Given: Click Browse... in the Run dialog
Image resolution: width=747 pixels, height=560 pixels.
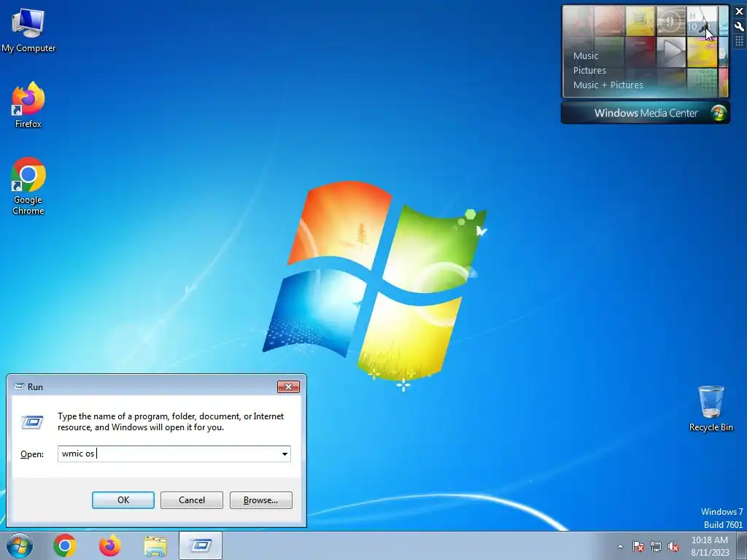Looking at the screenshot, I should (x=260, y=500).
